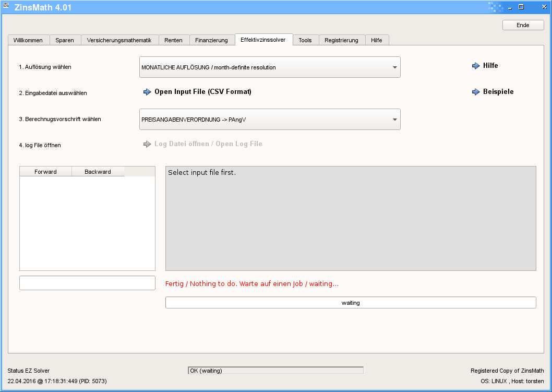Click the arrow icon before Open Input File

tap(147, 92)
